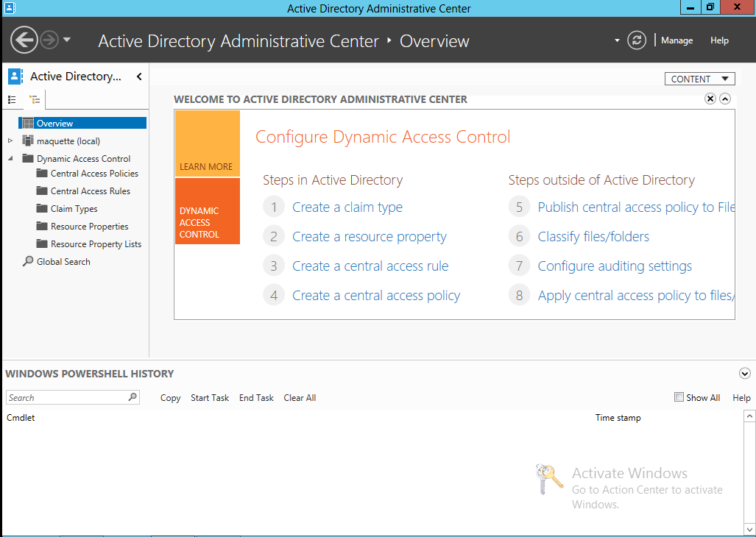756x537 pixels.
Task: Click the DYNAMIC ACCESS CONTROL tile
Action: click(208, 211)
